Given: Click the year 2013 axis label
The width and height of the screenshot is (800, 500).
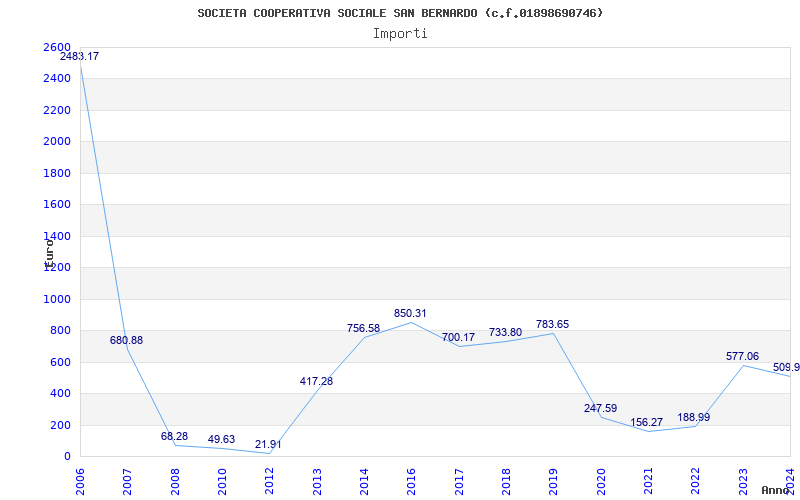Looking at the screenshot, I should click(x=317, y=481).
